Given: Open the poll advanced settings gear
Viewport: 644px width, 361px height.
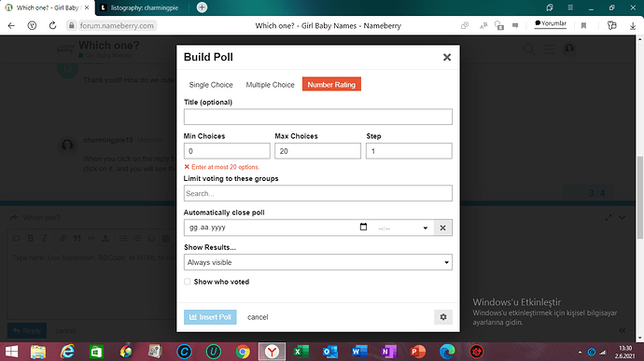Looking at the screenshot, I should (x=442, y=317).
